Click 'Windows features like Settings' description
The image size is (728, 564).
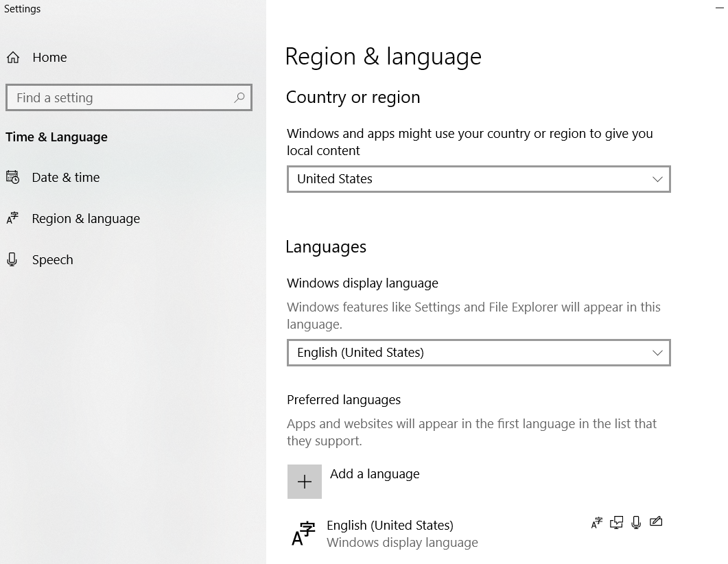point(473,316)
